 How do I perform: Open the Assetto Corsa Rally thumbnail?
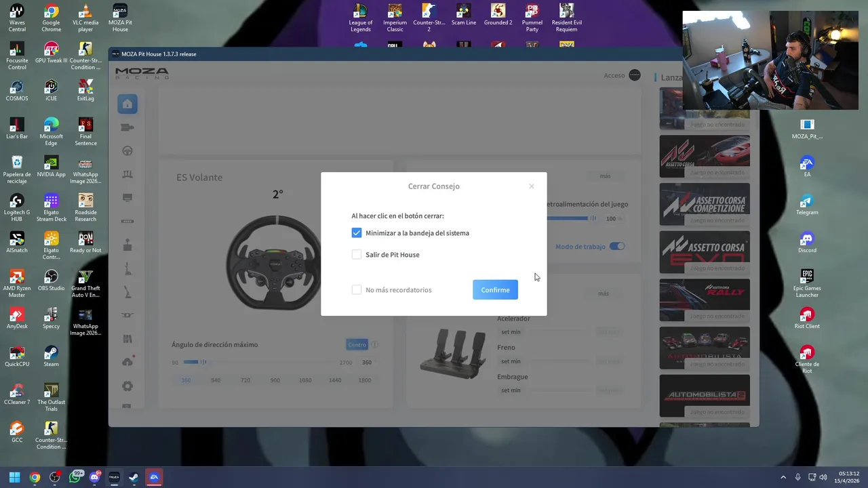coord(705,300)
